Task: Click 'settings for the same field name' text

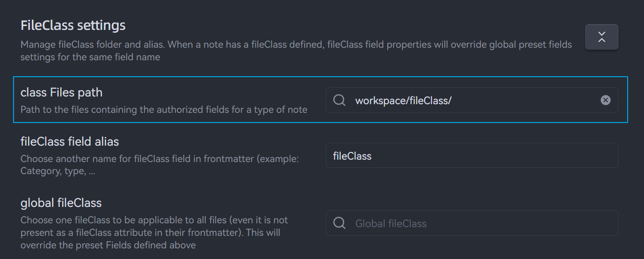Action: [x=90, y=57]
